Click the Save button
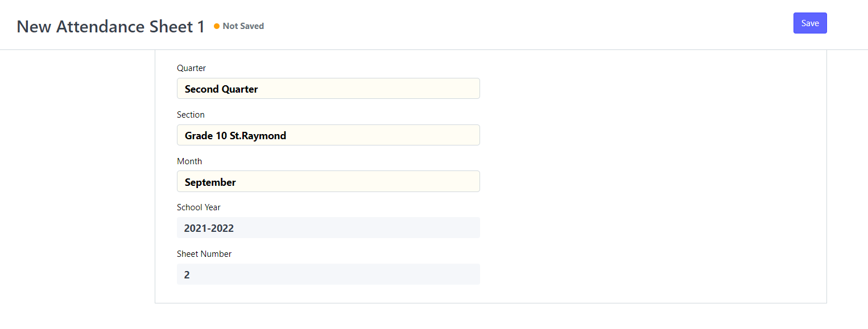 tap(810, 23)
